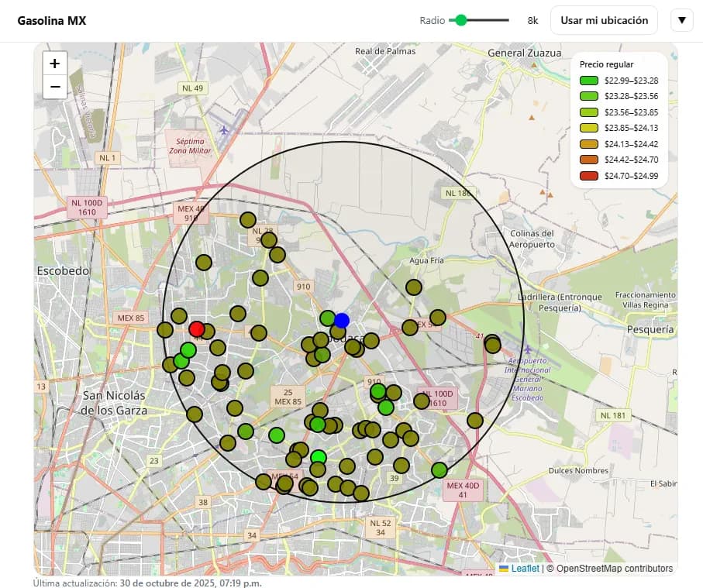
Task: Select the station marker near Agua Fría
Action: (x=414, y=287)
